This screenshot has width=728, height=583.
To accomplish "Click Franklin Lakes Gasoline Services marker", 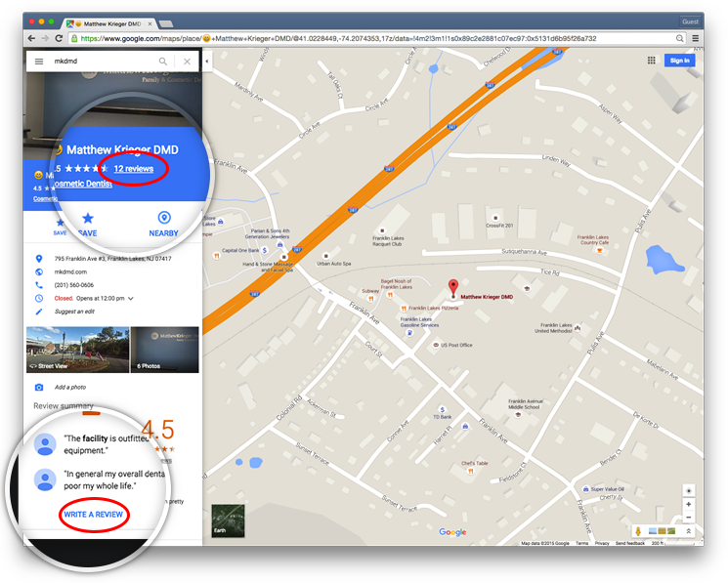I will click(x=409, y=333).
